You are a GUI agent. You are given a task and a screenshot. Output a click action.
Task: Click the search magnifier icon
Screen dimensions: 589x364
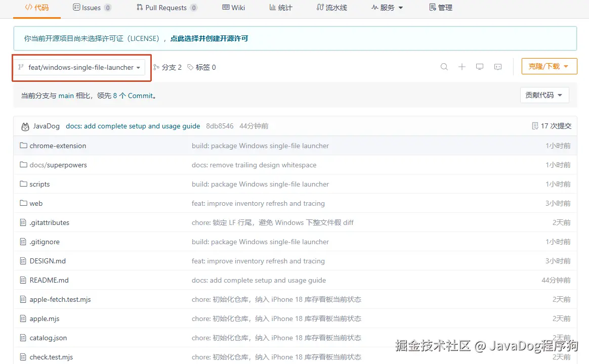pos(444,67)
